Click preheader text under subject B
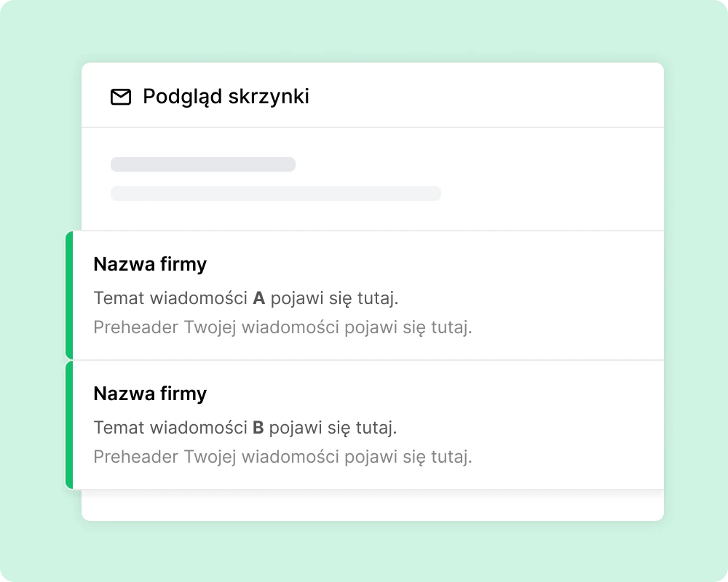The width and height of the screenshot is (728, 582). (282, 457)
